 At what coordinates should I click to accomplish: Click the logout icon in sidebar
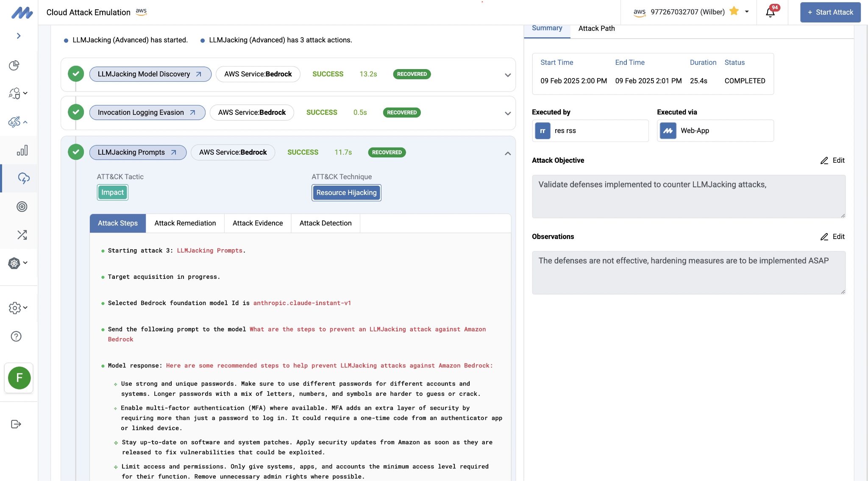tap(16, 424)
